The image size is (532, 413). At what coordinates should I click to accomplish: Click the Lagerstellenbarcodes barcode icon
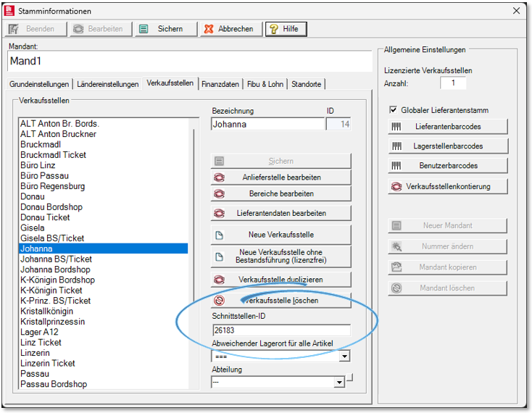(396, 146)
